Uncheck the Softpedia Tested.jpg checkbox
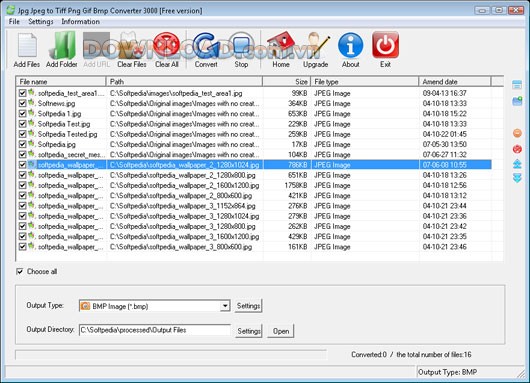Image resolution: width=530 pixels, height=383 pixels. (x=22, y=134)
